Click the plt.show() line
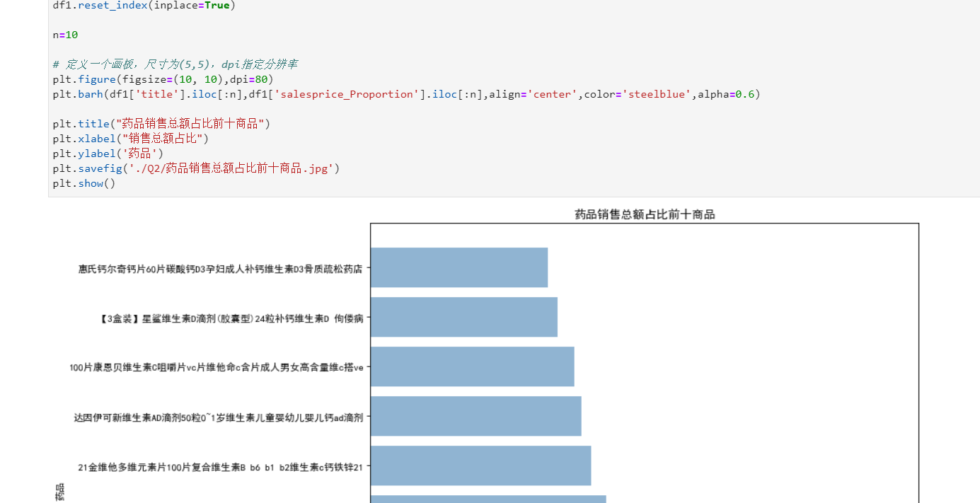Image resolution: width=980 pixels, height=503 pixels. pyautogui.click(x=83, y=183)
